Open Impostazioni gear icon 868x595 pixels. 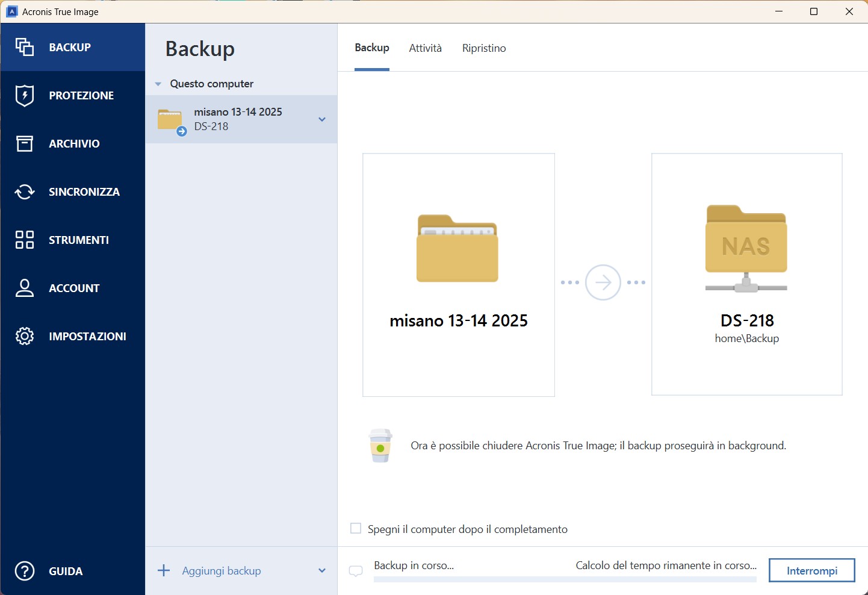tap(25, 336)
